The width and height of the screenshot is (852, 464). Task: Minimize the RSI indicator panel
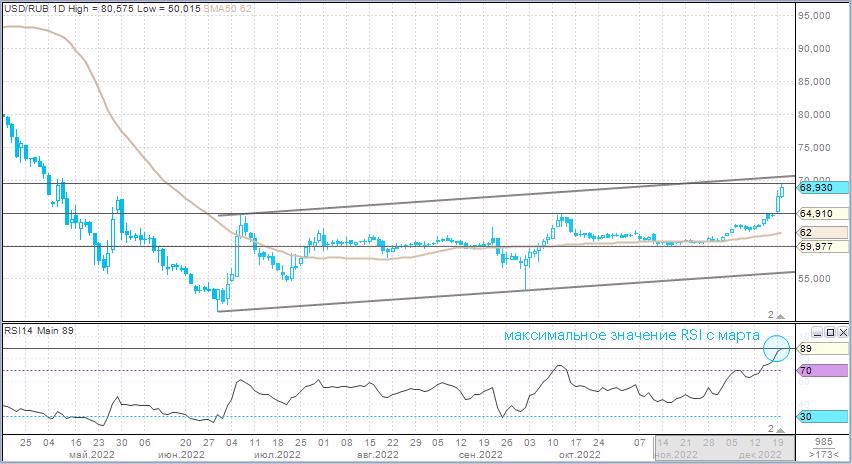point(816,332)
